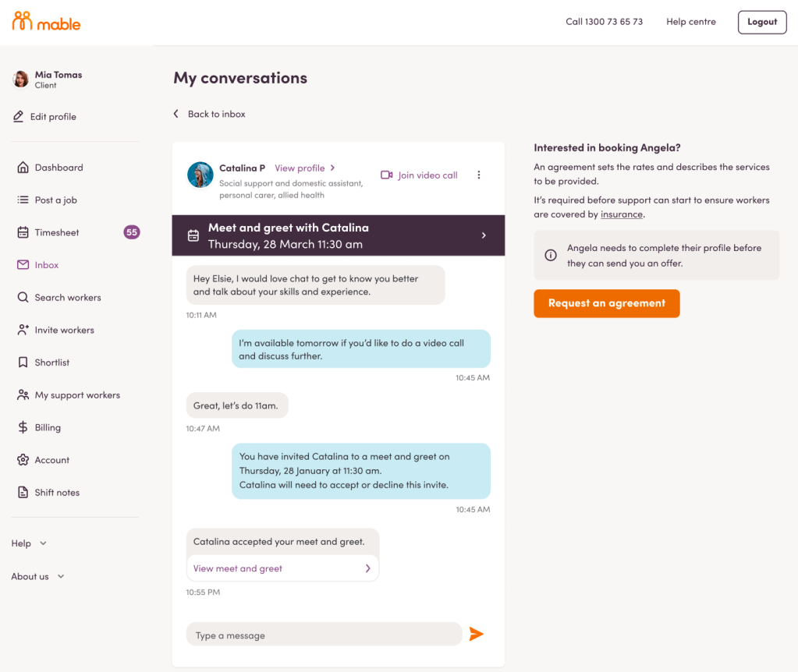Click the Type a message field
The image size is (798, 672).
pyautogui.click(x=324, y=635)
